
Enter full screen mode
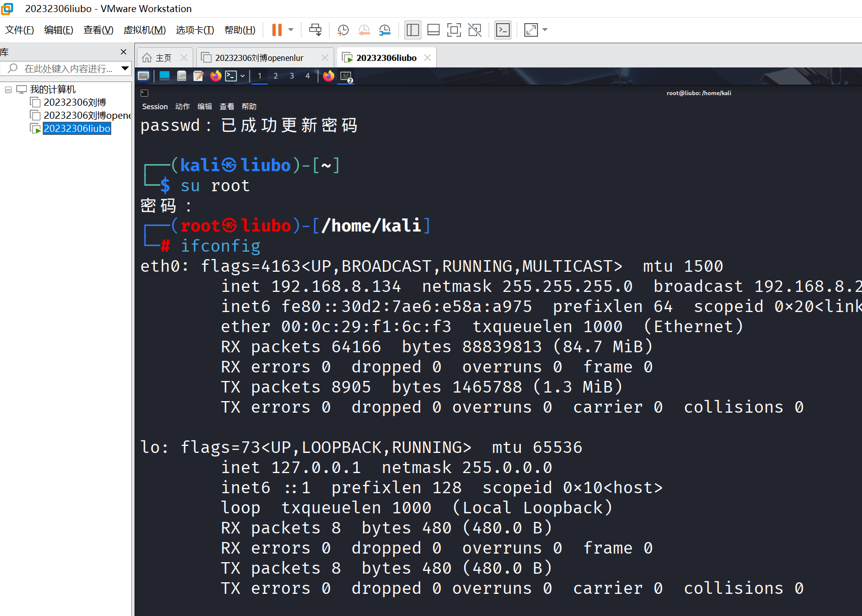point(454,30)
